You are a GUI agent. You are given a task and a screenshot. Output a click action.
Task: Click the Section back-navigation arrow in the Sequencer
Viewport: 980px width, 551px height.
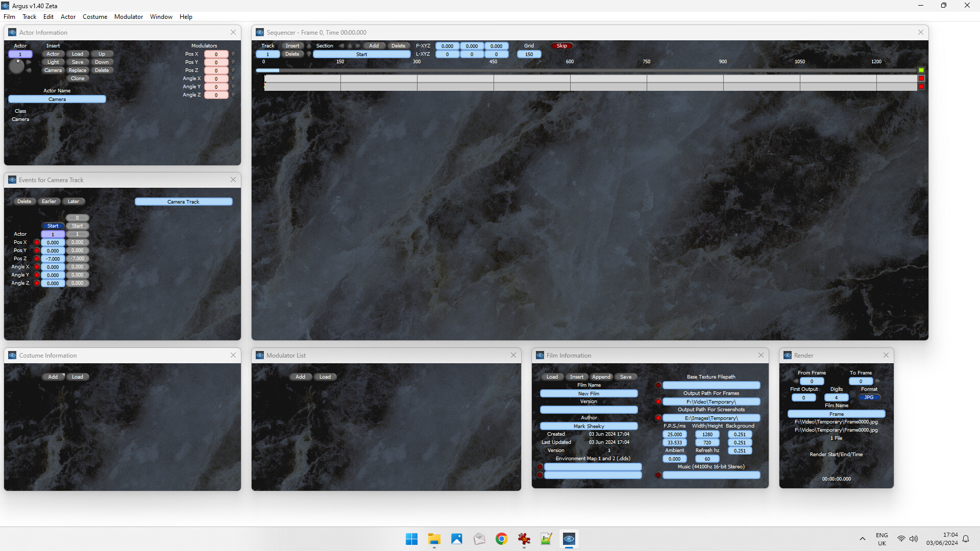342,45
